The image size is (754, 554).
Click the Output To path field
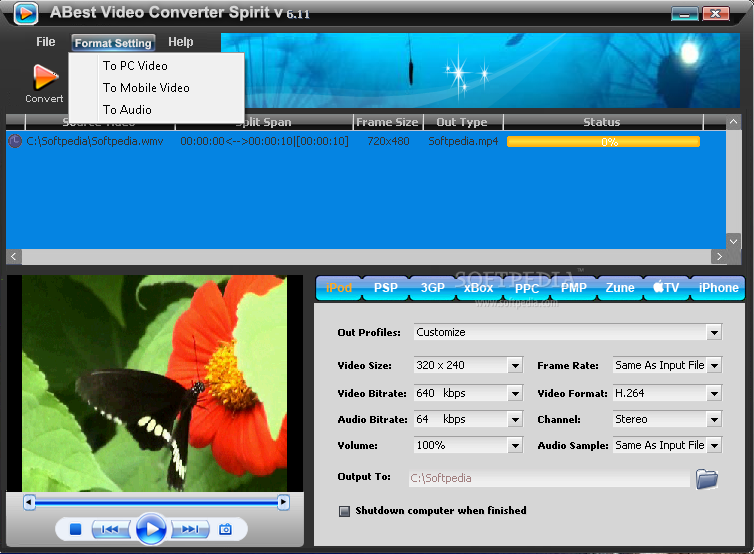[549, 478]
